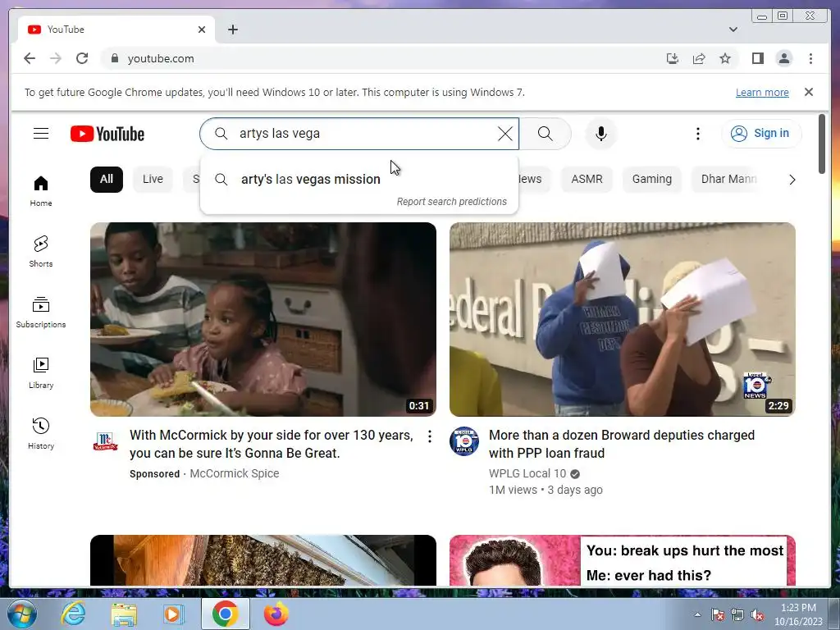Image resolution: width=840 pixels, height=630 pixels.
Task: Open Subscriptions in sidebar
Action: 41,313
